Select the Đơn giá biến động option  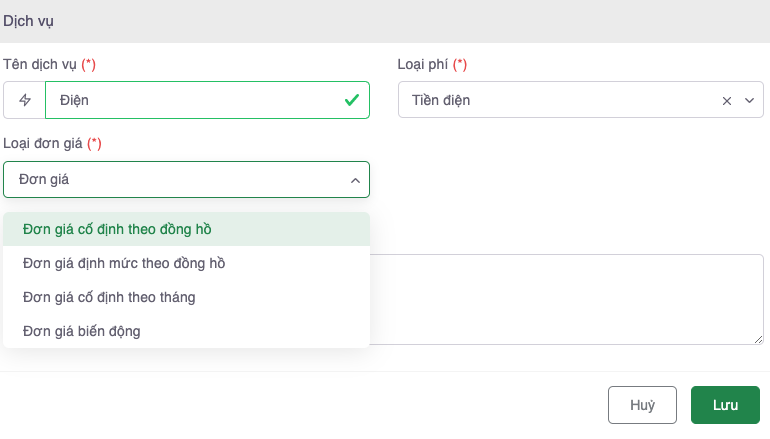[82, 331]
